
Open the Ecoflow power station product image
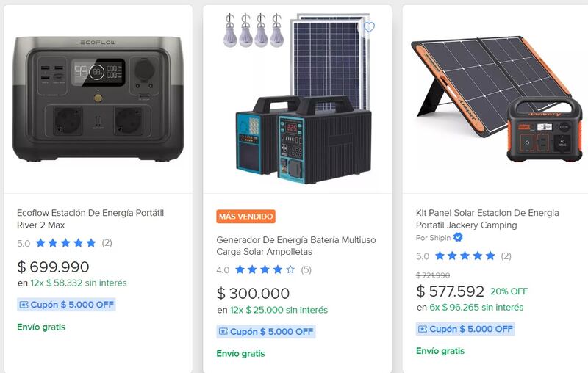coord(98,99)
